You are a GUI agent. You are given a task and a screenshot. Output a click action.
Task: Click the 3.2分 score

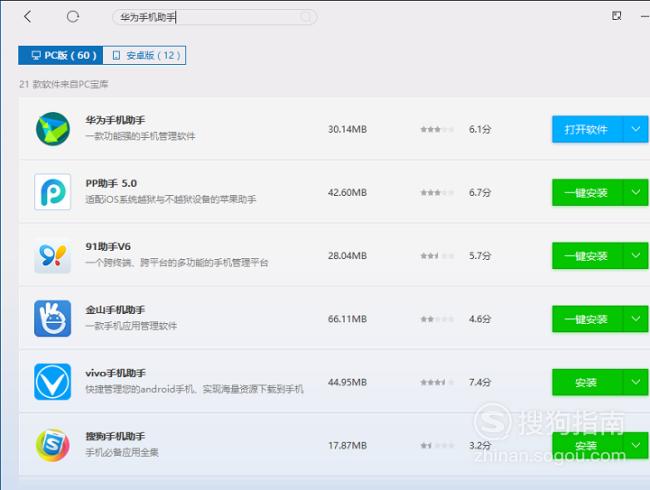tap(480, 446)
